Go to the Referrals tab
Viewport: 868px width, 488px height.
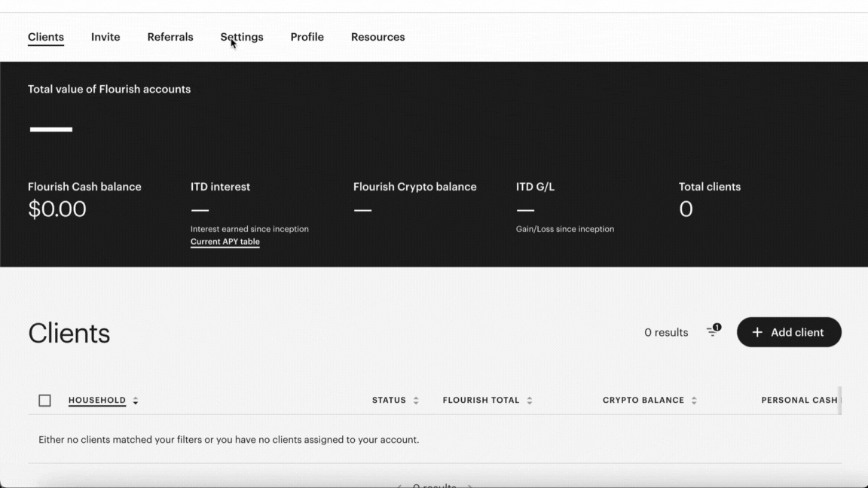click(x=170, y=37)
